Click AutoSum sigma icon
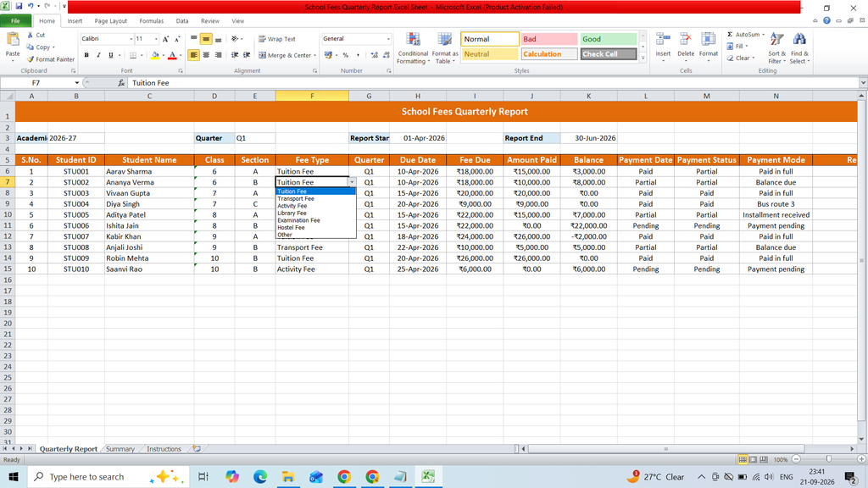The width and height of the screenshot is (868, 488). coord(730,34)
